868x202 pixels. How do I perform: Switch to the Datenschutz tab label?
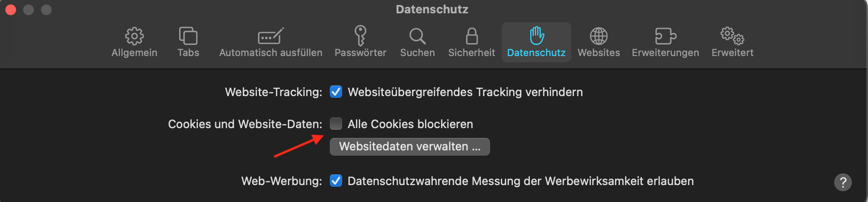click(x=536, y=53)
